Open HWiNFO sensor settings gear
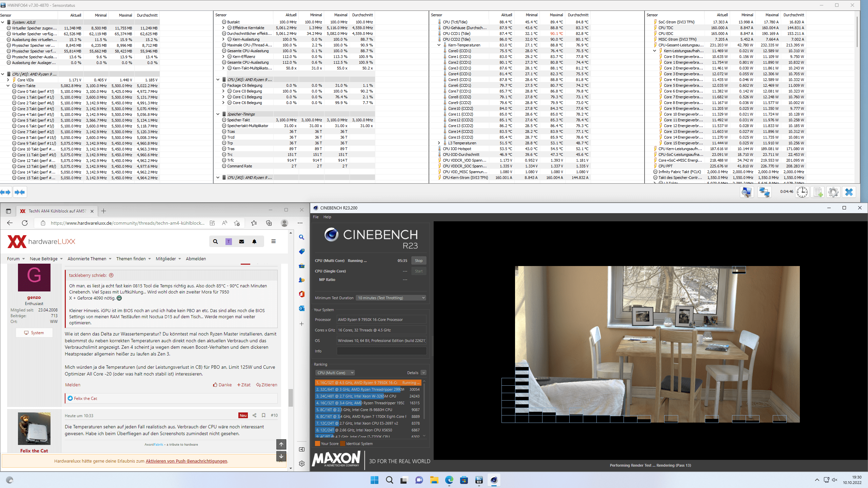Image resolution: width=868 pixels, height=488 pixels. point(833,192)
